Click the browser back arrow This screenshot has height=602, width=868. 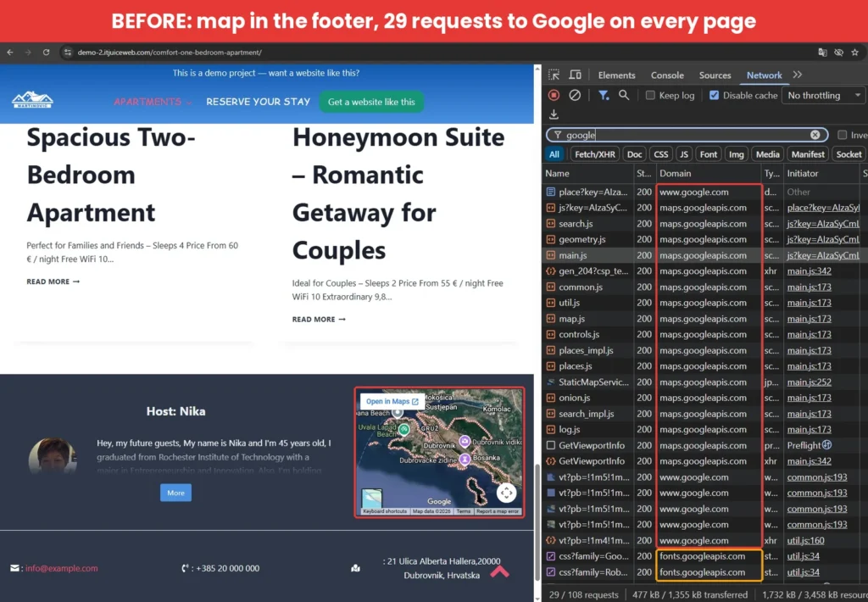point(10,52)
